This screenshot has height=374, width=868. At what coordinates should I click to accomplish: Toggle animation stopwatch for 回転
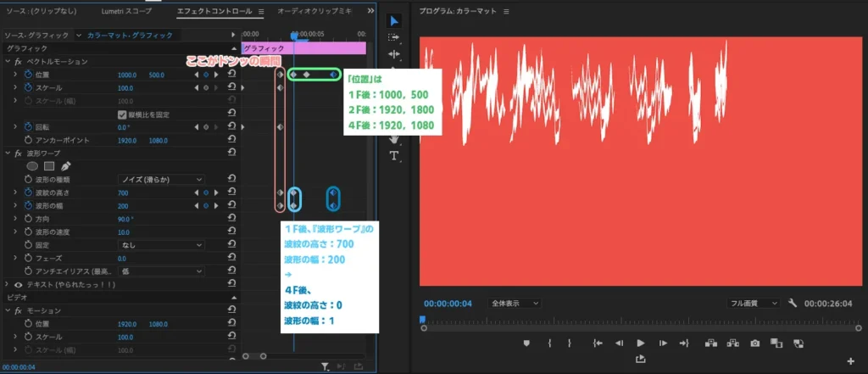click(x=29, y=127)
